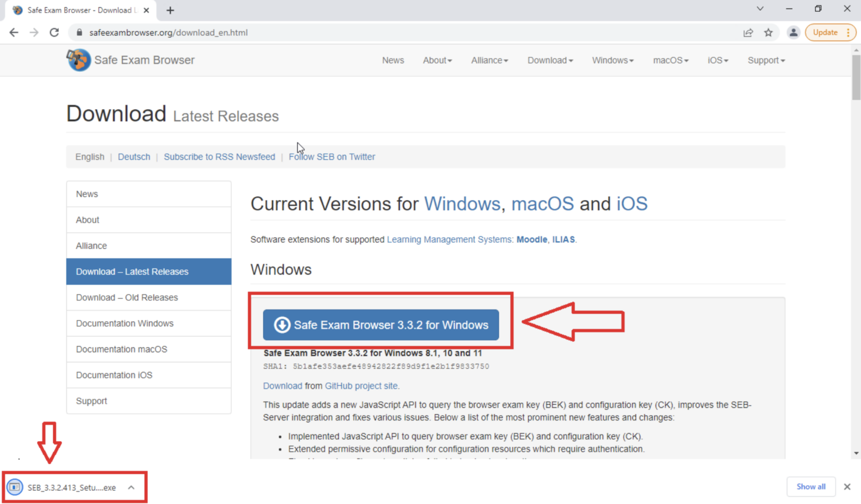861x504 pixels.
Task: Select News in the top navigation
Action: click(393, 60)
